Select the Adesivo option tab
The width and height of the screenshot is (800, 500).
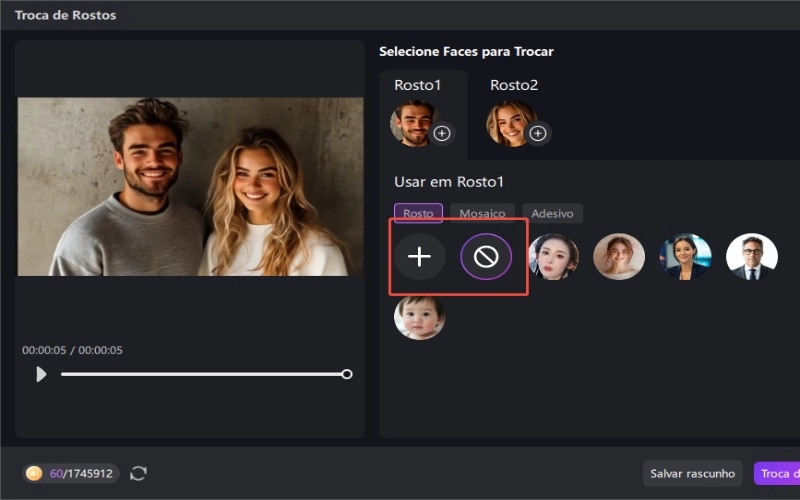click(x=552, y=213)
